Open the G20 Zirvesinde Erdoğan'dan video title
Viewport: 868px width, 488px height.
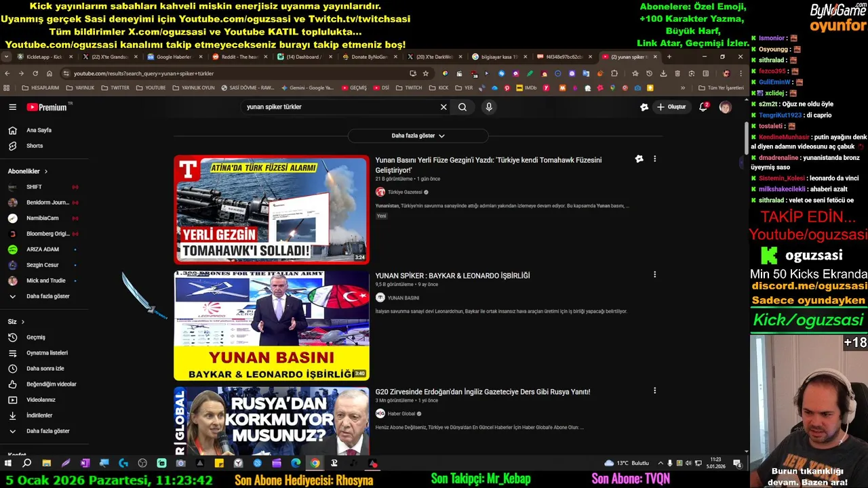(483, 392)
